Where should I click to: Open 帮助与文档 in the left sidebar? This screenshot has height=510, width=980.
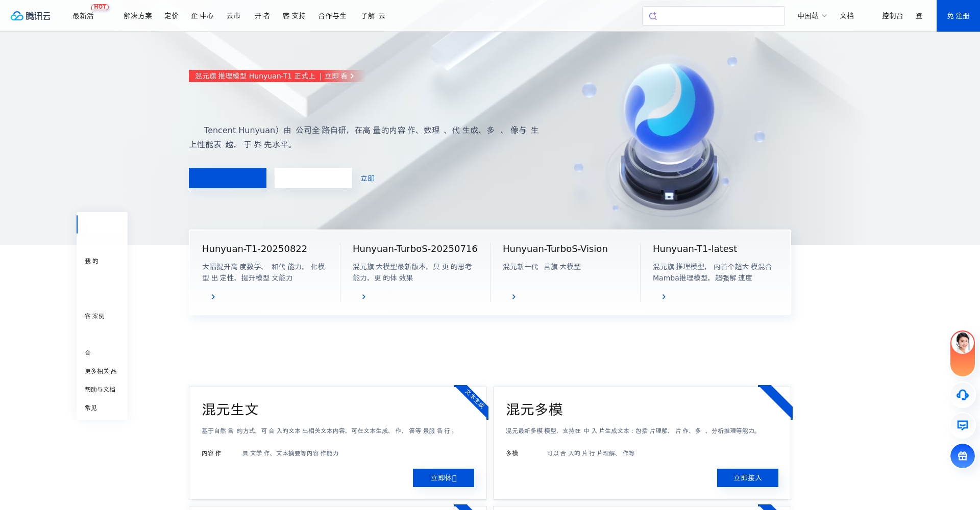pos(100,389)
